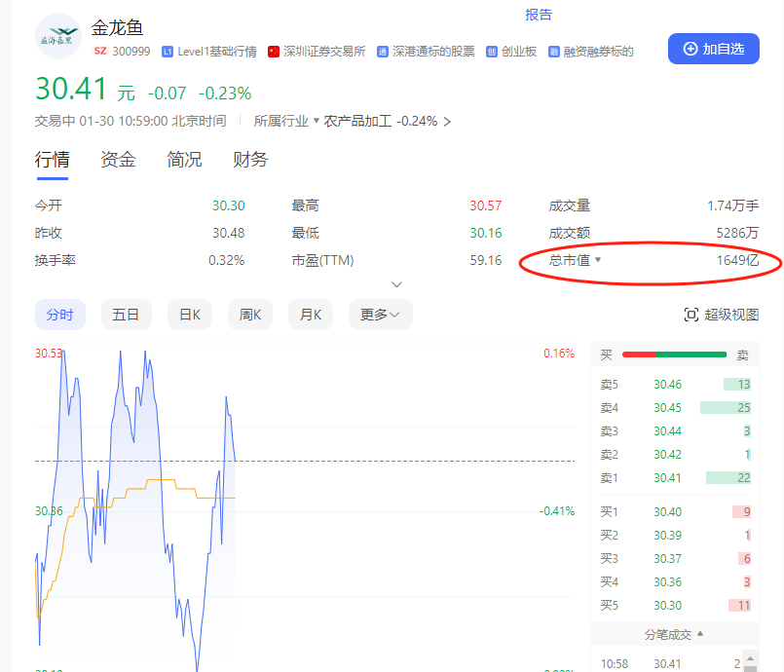Click the 10:58 trade record row

[670, 663]
